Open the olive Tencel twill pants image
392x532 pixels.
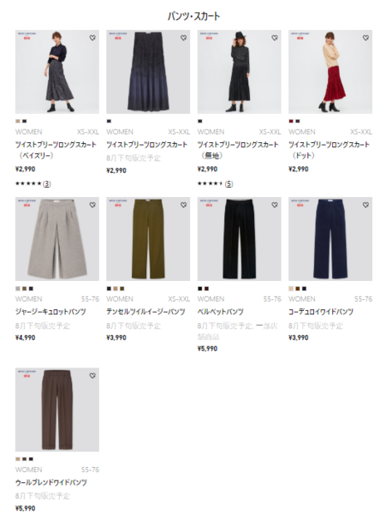pos(148,239)
